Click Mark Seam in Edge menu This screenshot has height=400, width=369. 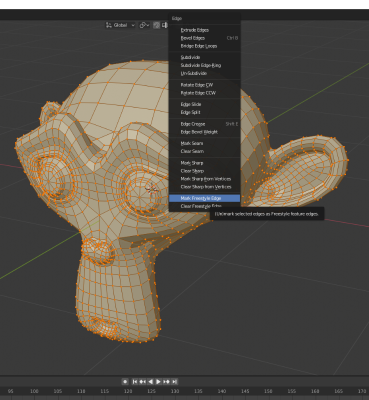pyautogui.click(x=205, y=143)
